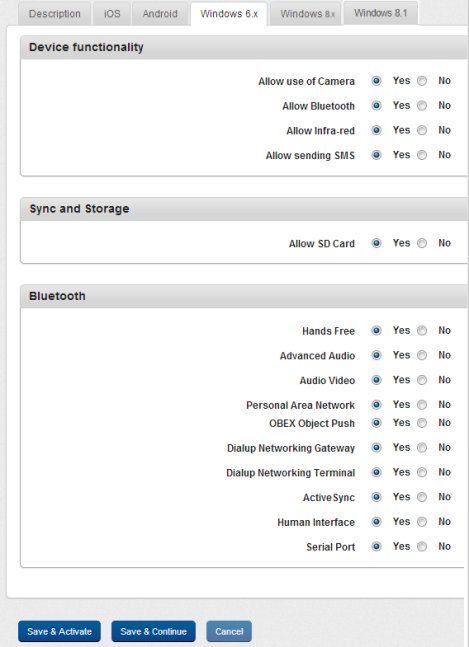469x647 pixels.
Task: Click the Save & Activate button
Action: (x=59, y=631)
